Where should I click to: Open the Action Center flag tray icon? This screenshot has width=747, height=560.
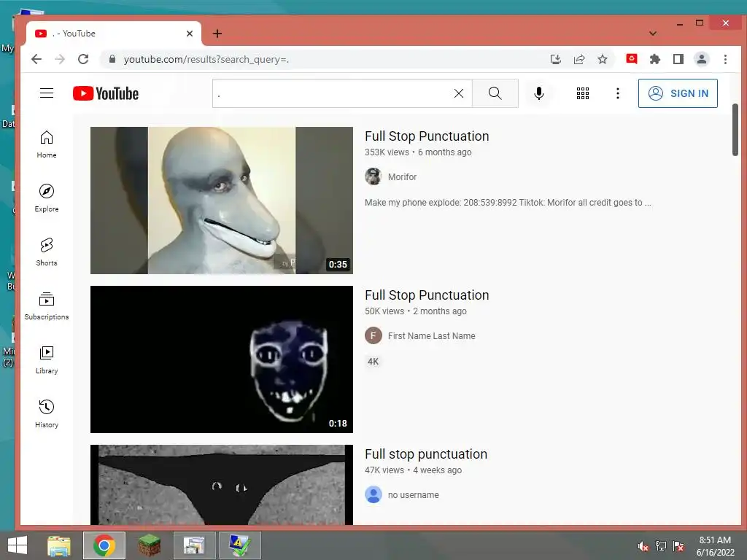click(678, 546)
